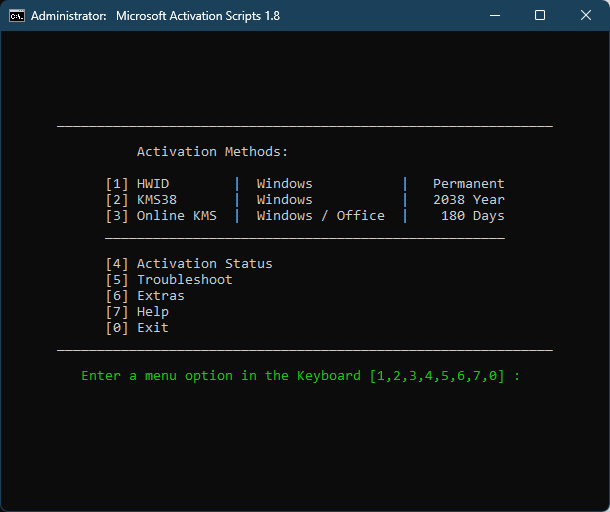Click the "Activation Methods:" heading
Viewport: 610px width, 512px height.
212,152
